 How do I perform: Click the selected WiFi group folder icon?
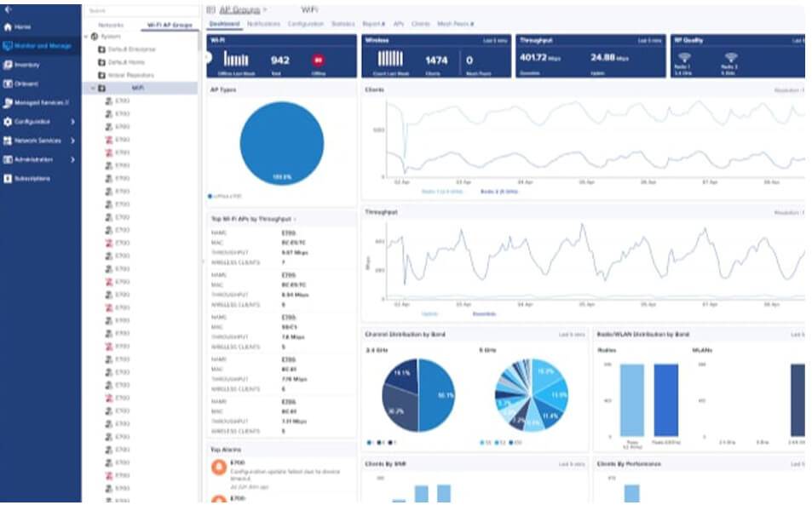click(102, 89)
